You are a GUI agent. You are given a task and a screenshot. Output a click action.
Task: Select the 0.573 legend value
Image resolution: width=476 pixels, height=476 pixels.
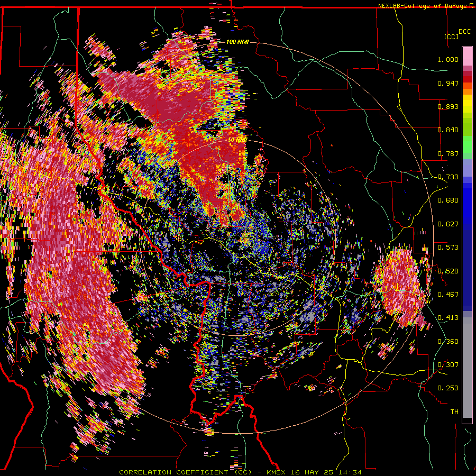point(448,248)
